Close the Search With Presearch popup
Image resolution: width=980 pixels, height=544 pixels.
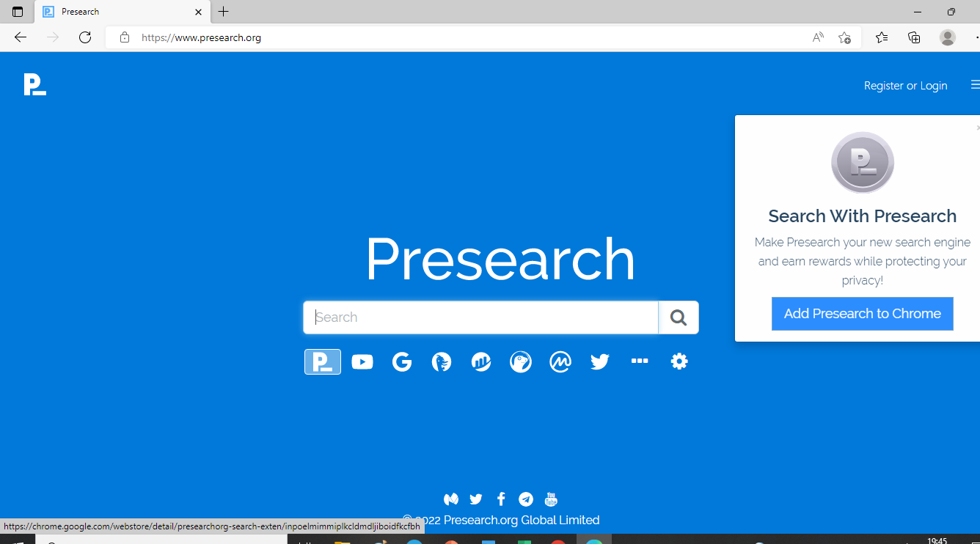tap(978, 128)
